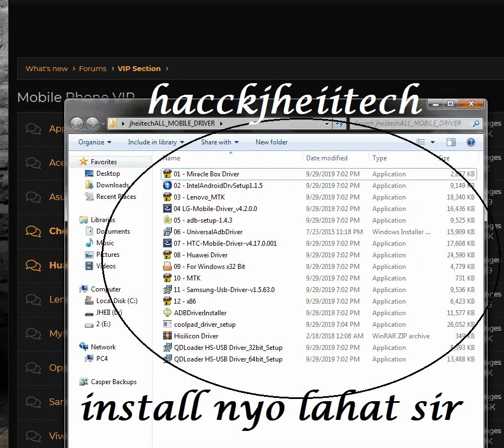Open the Pictures library

(x=107, y=255)
